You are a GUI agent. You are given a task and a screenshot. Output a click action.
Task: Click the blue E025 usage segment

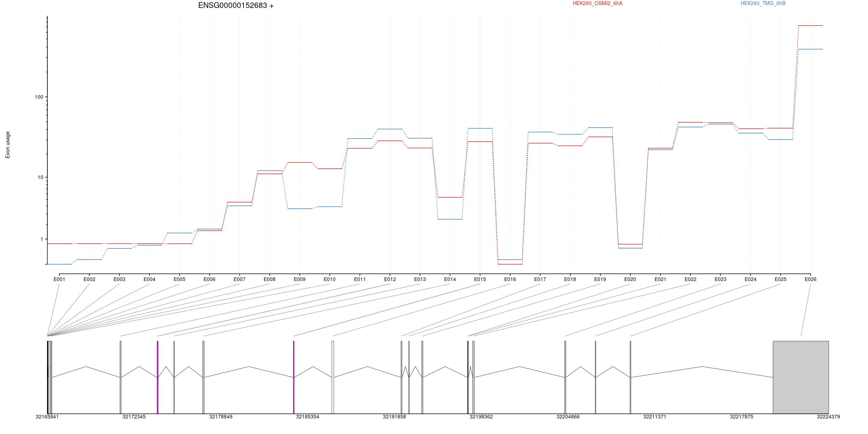[780, 140]
